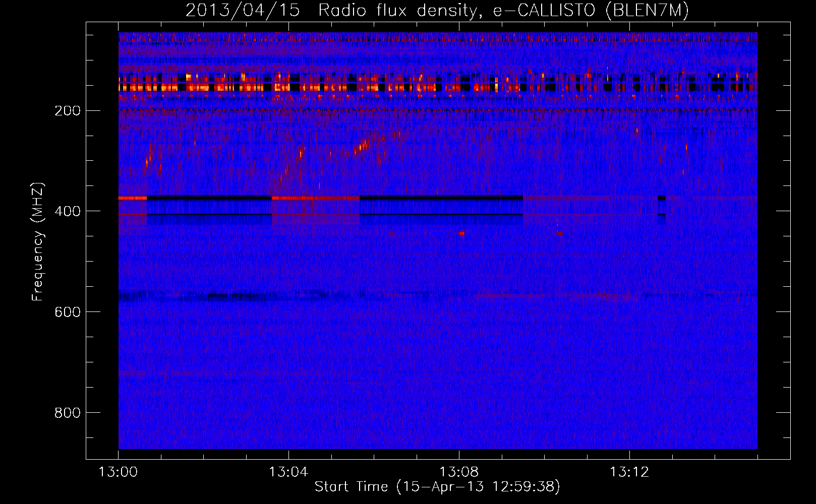This screenshot has width=816, height=504.
Task: Click the 600 frequency tick label
Action: coord(68,312)
